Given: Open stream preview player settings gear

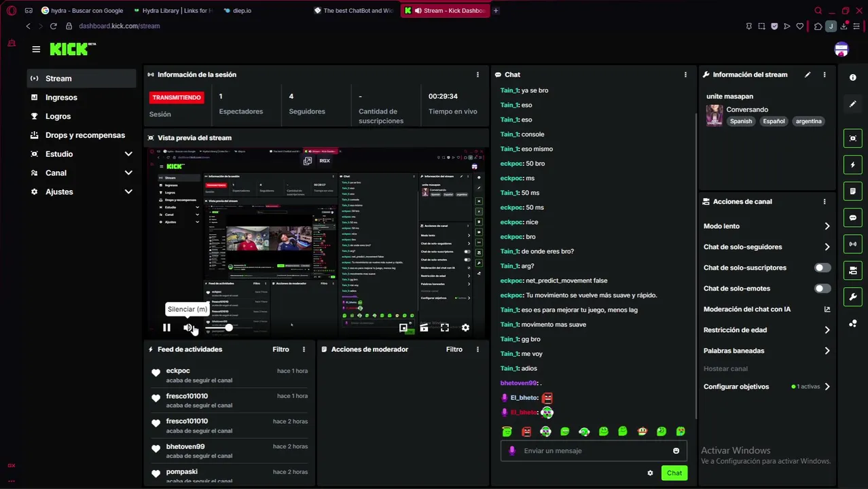Looking at the screenshot, I should (465, 328).
